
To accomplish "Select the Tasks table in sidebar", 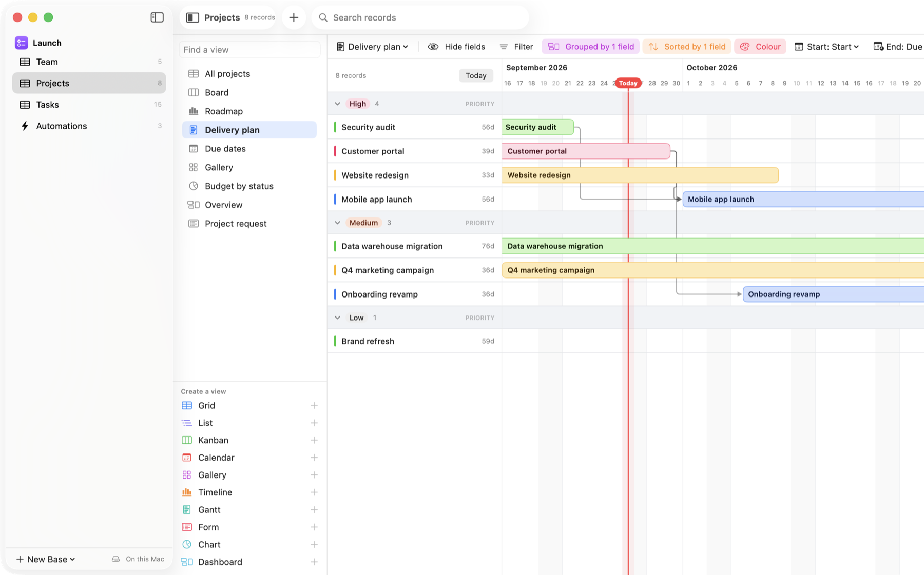I will point(88,104).
